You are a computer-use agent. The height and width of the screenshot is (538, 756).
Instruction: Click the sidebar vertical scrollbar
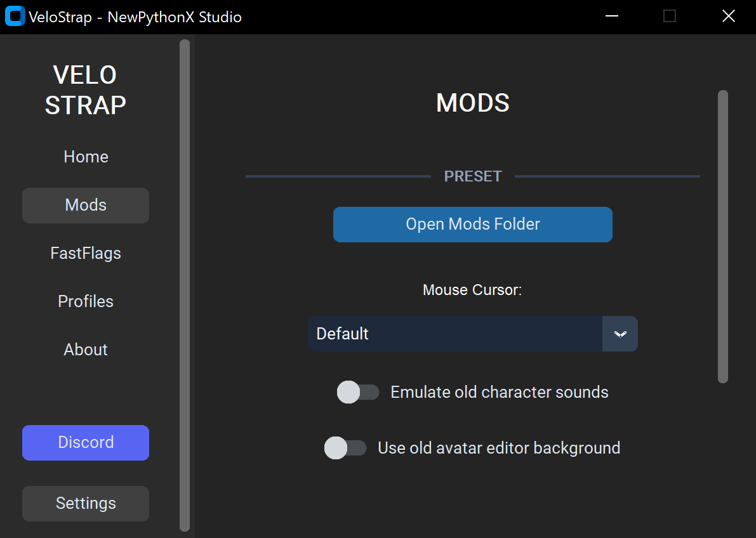(x=185, y=285)
